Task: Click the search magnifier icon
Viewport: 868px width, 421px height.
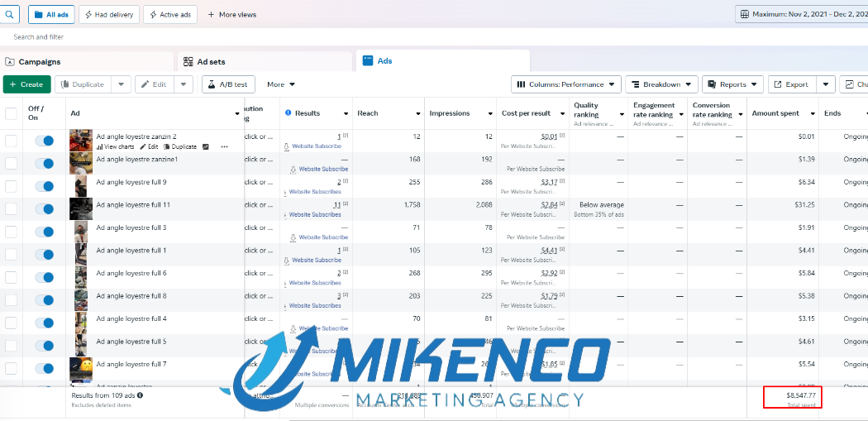Action: (x=9, y=14)
